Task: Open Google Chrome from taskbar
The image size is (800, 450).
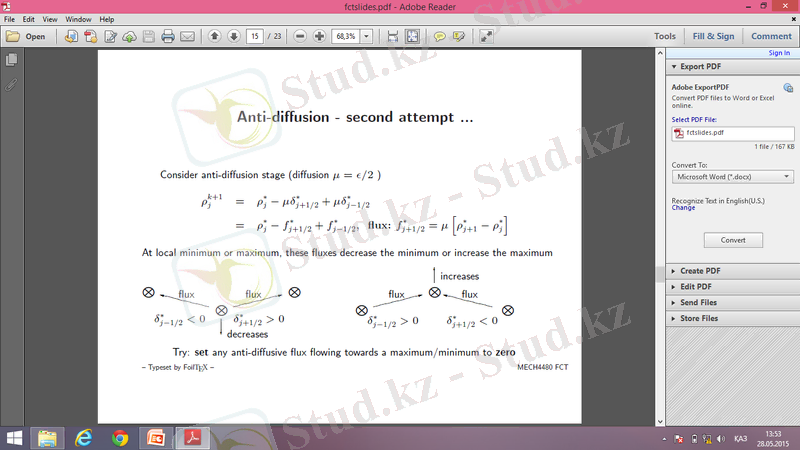Action: coord(120,438)
